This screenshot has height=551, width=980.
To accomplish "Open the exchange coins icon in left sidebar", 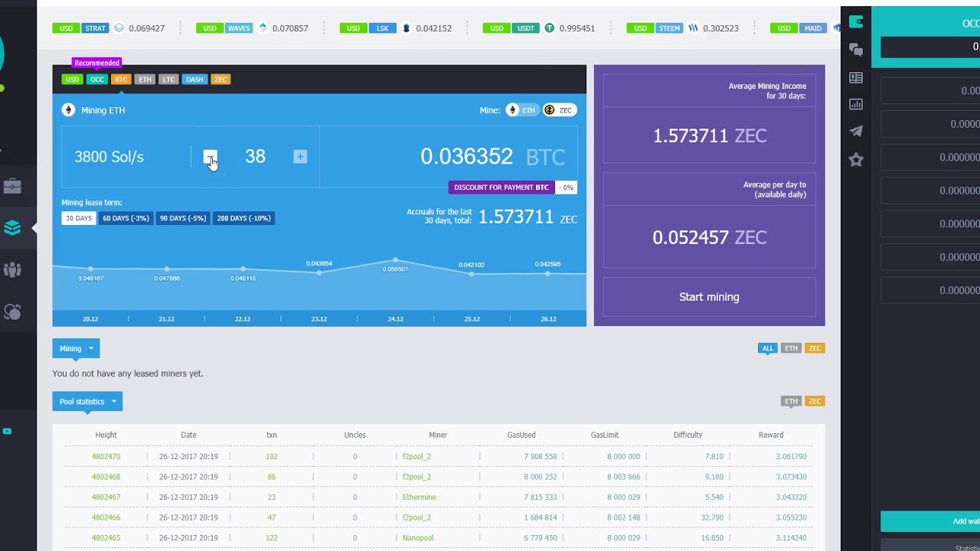I will pos(12,311).
